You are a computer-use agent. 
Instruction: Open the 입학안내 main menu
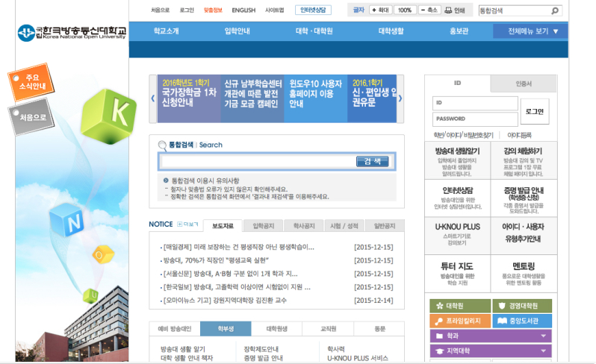[x=237, y=31]
